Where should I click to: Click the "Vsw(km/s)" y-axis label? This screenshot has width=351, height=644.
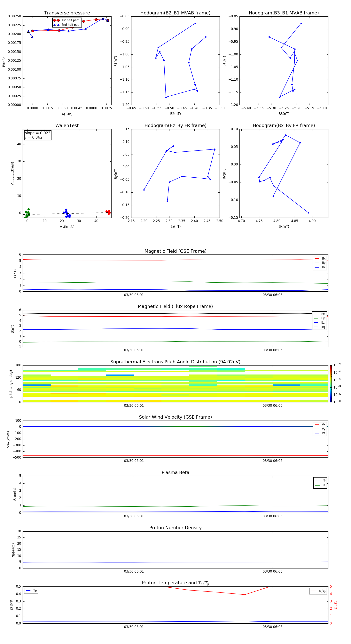8,439
